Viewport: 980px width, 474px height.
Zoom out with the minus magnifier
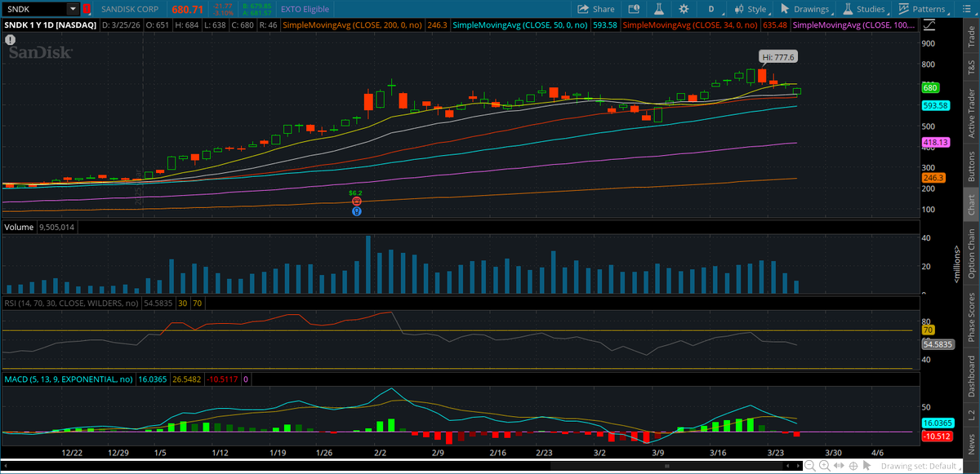point(808,465)
